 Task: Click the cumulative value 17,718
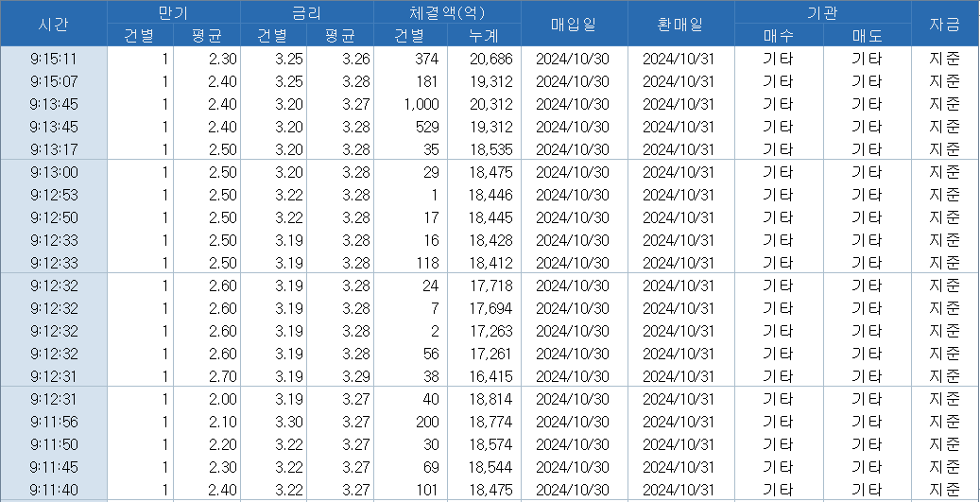[x=490, y=286]
